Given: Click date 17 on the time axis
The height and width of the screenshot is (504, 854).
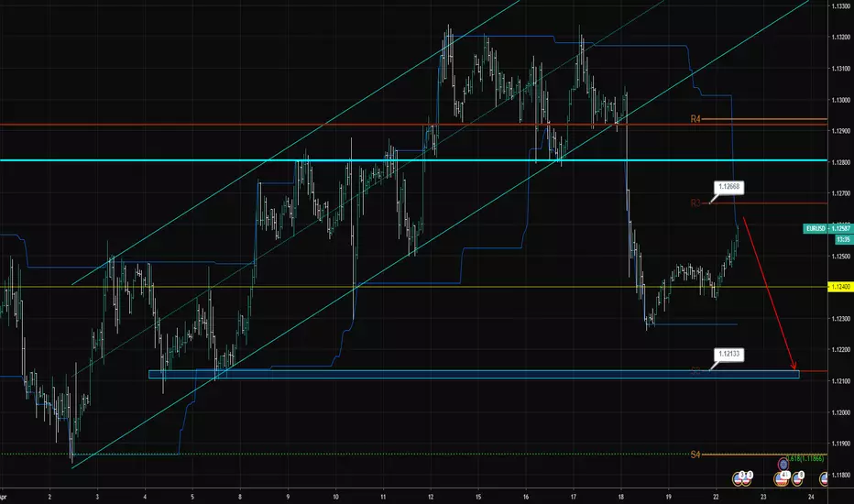Looking at the screenshot, I should click(x=574, y=497).
